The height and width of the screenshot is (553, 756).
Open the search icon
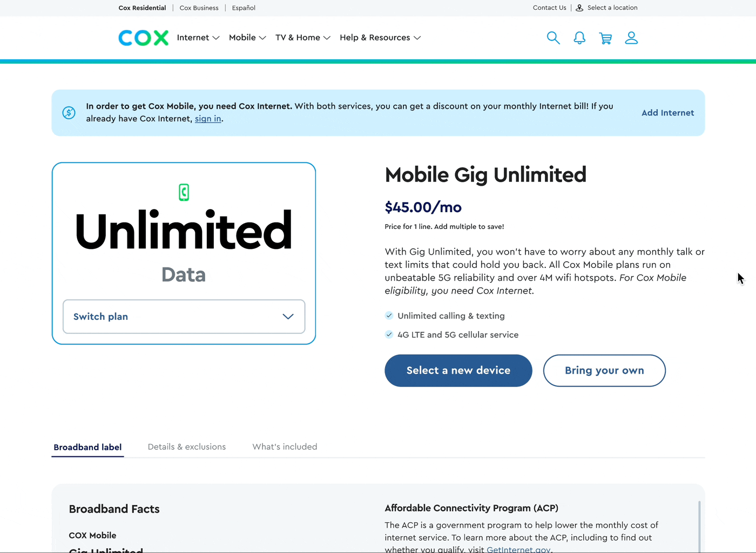(553, 37)
